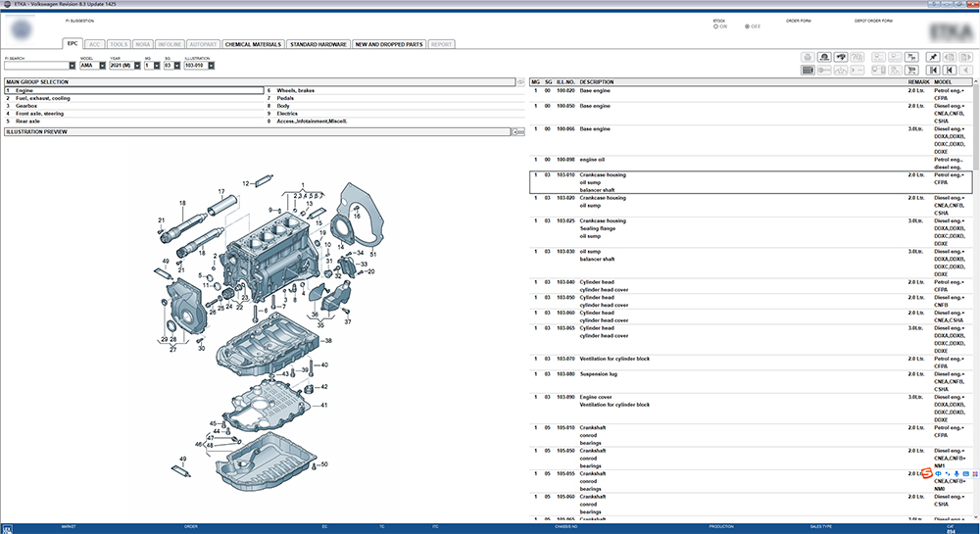Click the previous-group arrow icon beside first-record
Screen dimensions: 980x534
tap(950, 70)
